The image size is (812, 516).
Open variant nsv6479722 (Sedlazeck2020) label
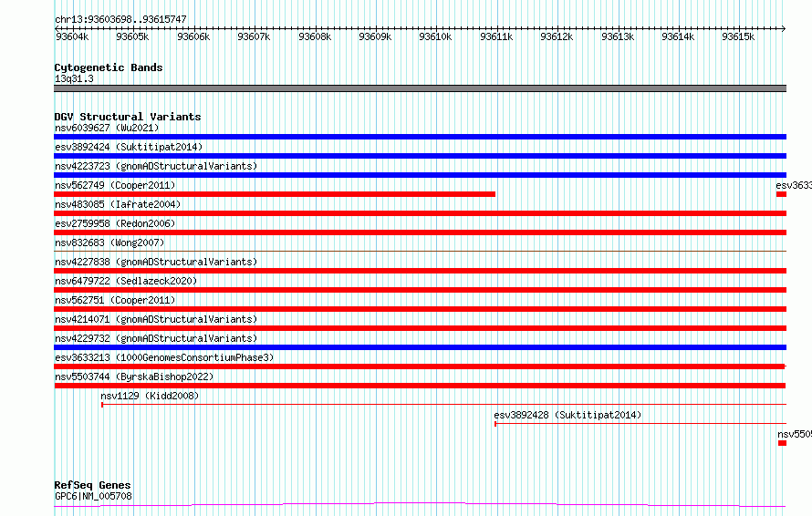click(x=126, y=281)
